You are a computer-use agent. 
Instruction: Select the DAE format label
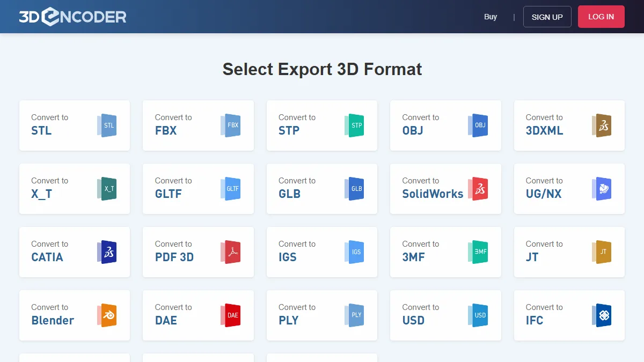coord(166,320)
